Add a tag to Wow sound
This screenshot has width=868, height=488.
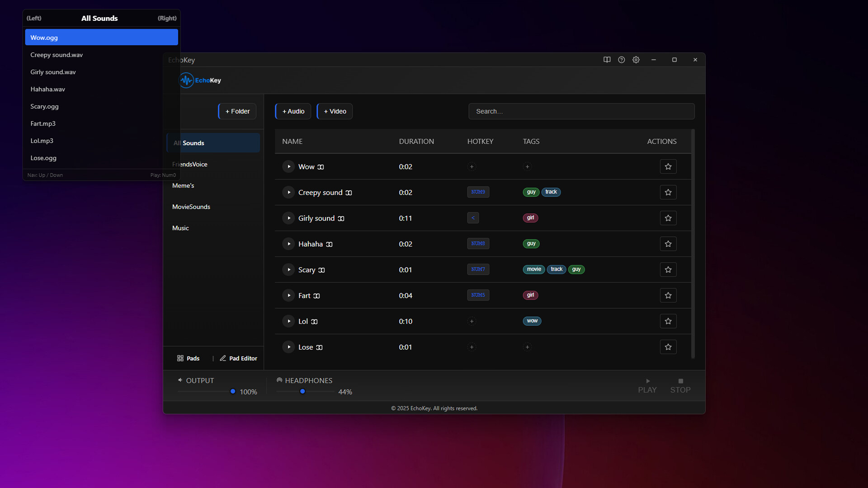[x=527, y=167]
